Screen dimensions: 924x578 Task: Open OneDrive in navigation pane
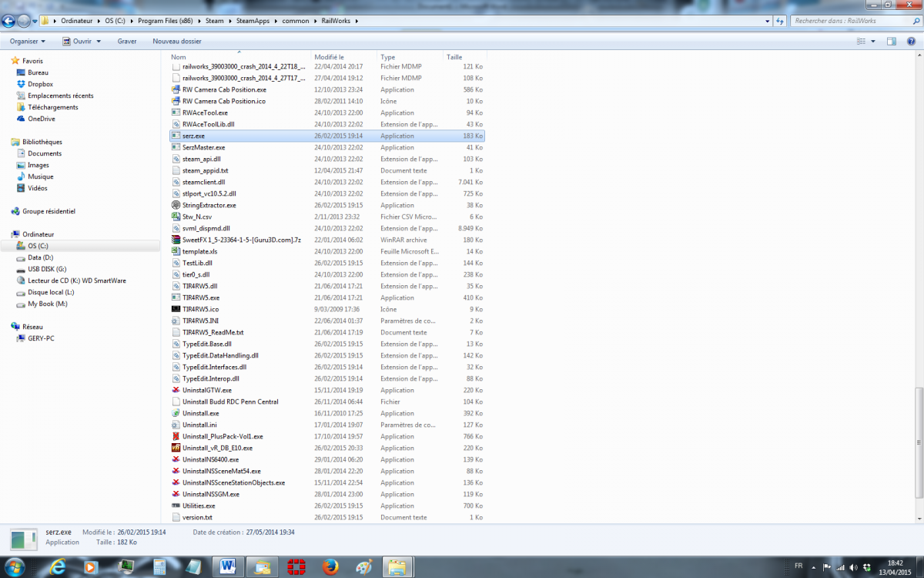[42, 119]
